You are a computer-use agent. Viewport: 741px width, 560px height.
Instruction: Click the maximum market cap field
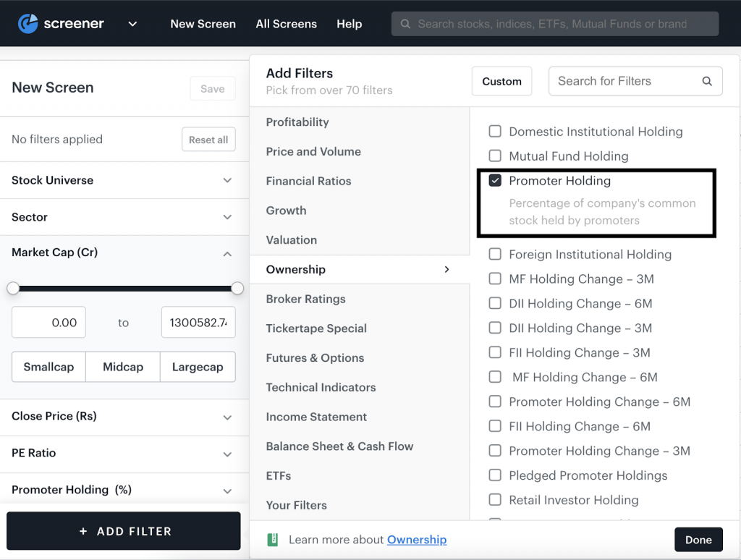(198, 322)
